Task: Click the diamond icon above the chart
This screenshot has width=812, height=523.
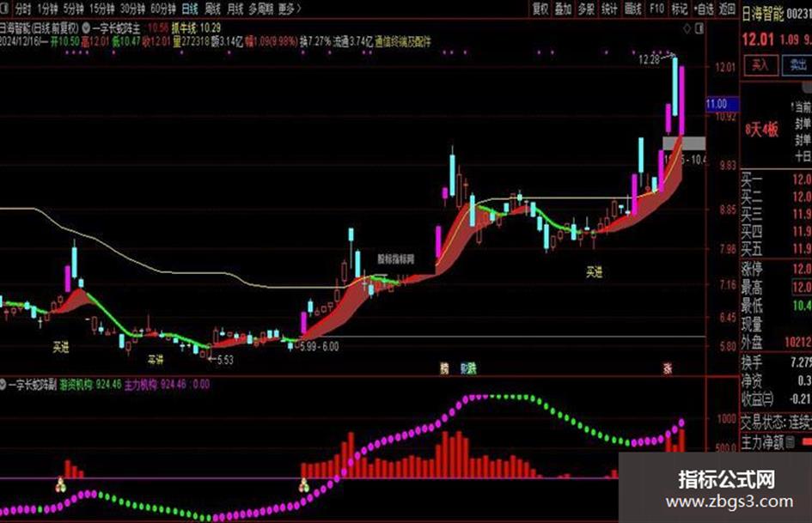Action: [x=687, y=28]
